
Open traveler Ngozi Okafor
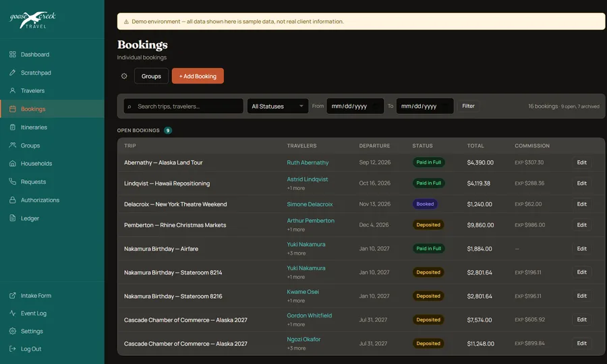click(x=303, y=339)
